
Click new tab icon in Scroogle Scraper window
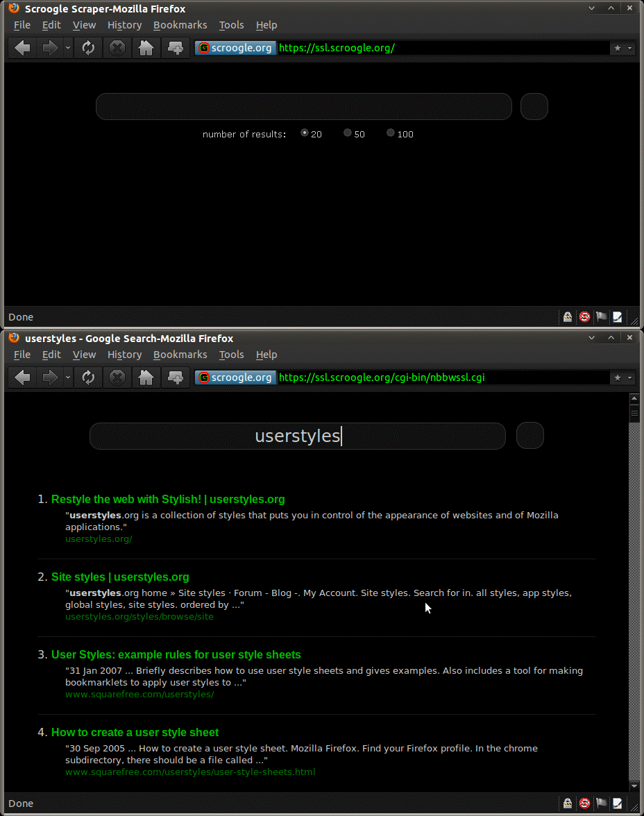click(x=176, y=48)
